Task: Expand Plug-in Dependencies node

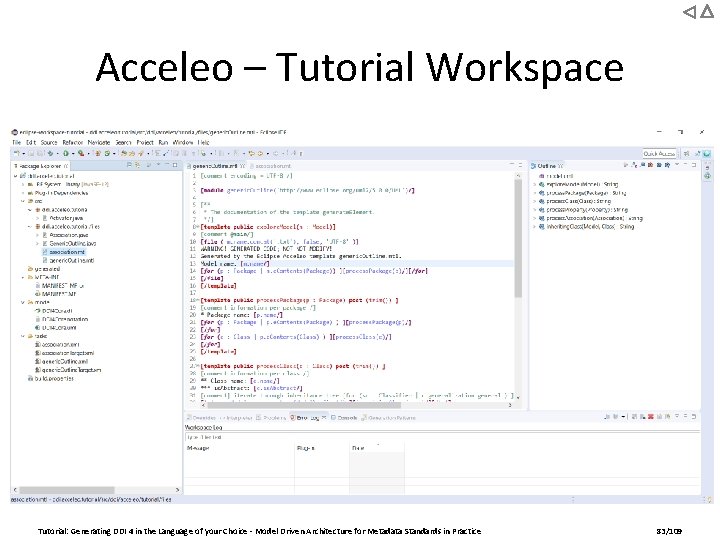Action: [23, 193]
